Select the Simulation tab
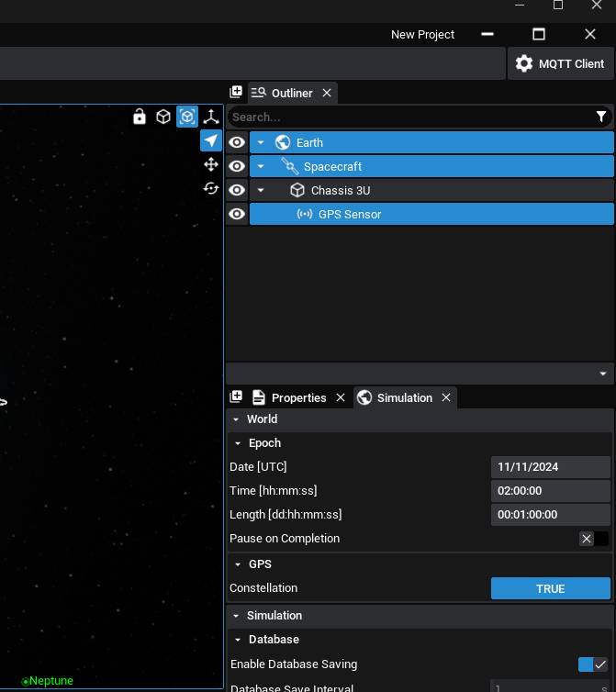This screenshot has width=616, height=692. click(x=404, y=397)
